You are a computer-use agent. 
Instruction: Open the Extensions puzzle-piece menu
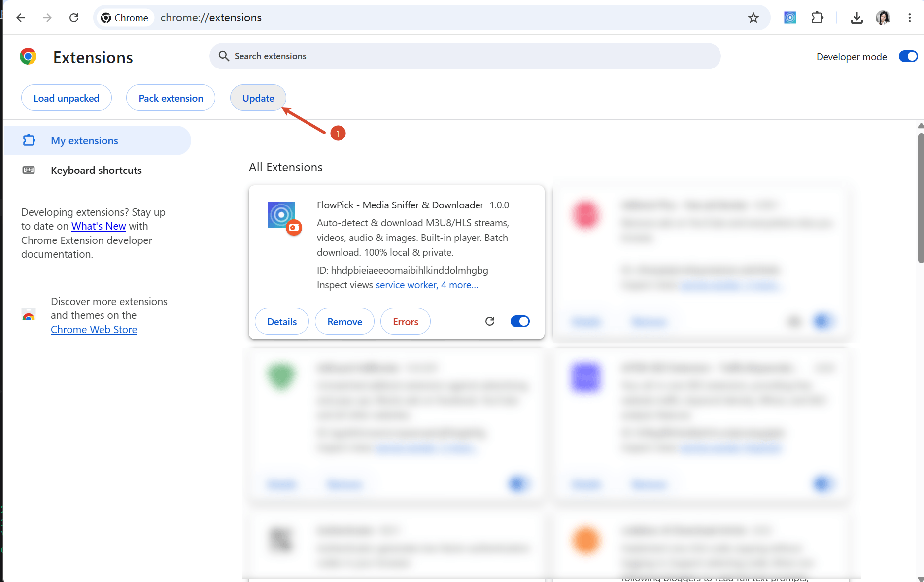coord(817,18)
